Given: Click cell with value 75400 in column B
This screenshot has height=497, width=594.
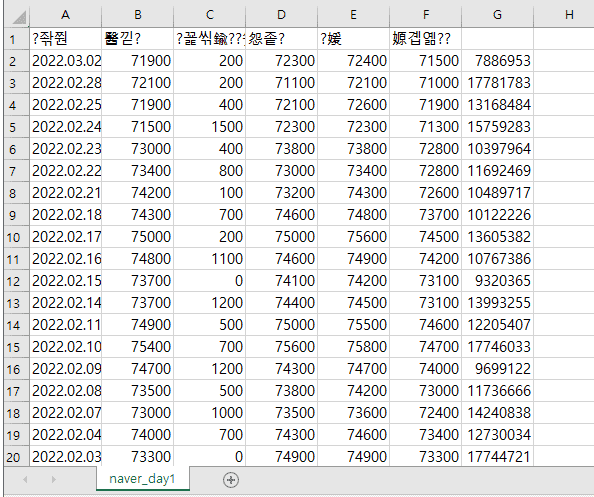Looking at the screenshot, I should point(138,347).
